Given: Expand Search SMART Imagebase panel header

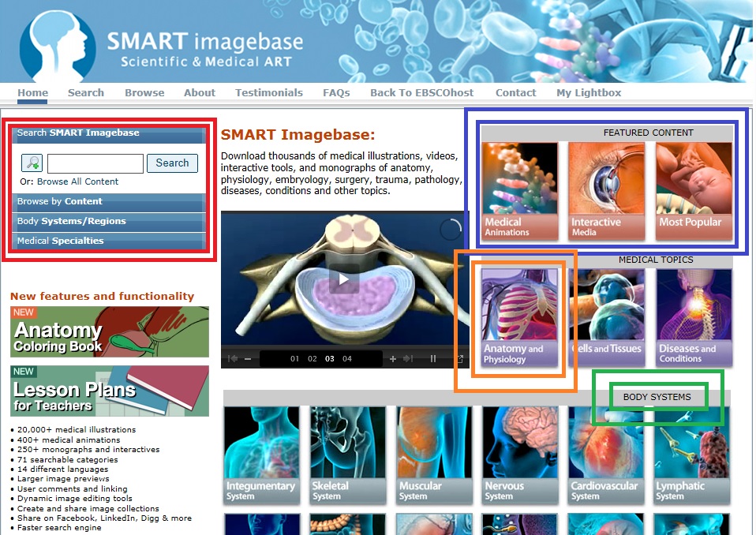Looking at the screenshot, I should click(x=109, y=134).
